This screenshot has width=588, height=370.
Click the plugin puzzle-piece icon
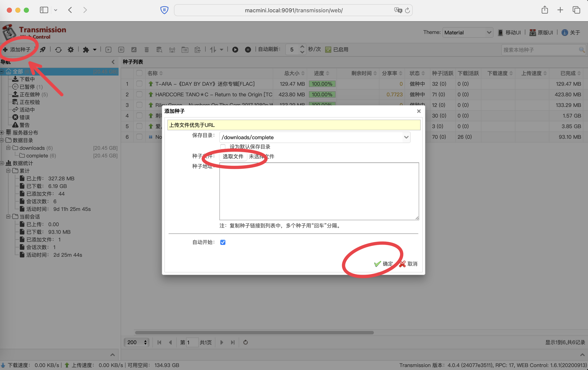pos(86,50)
